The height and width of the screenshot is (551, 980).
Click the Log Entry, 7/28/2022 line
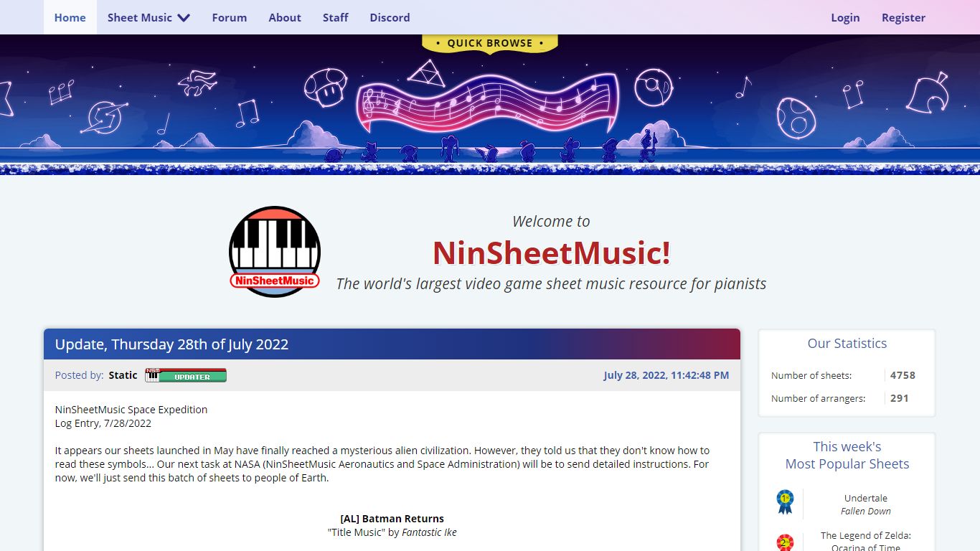click(103, 423)
